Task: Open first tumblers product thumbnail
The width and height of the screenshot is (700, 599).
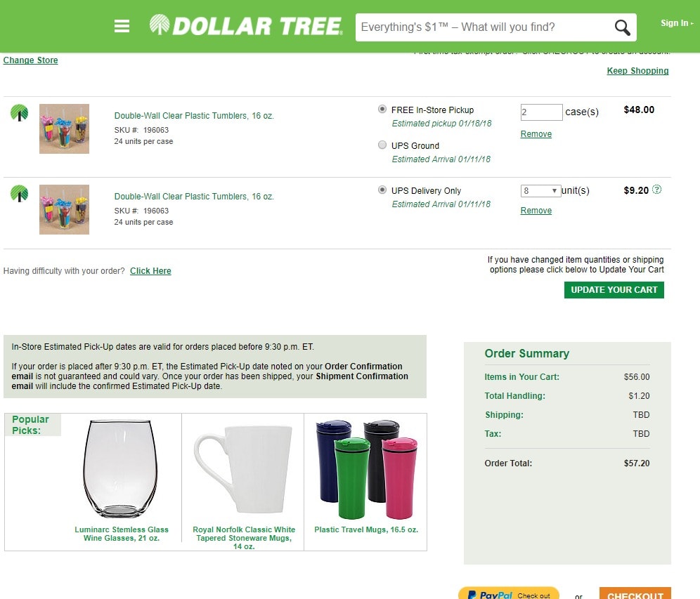Action: tap(64, 129)
